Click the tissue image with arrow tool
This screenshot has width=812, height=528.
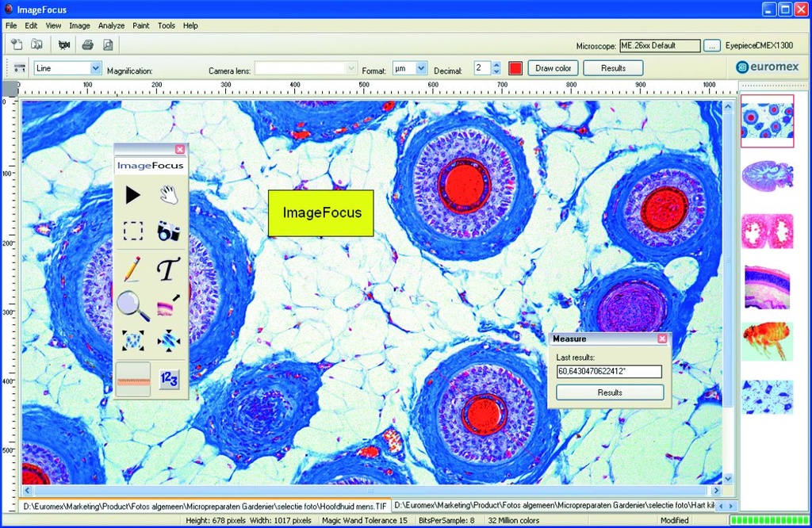click(x=169, y=305)
